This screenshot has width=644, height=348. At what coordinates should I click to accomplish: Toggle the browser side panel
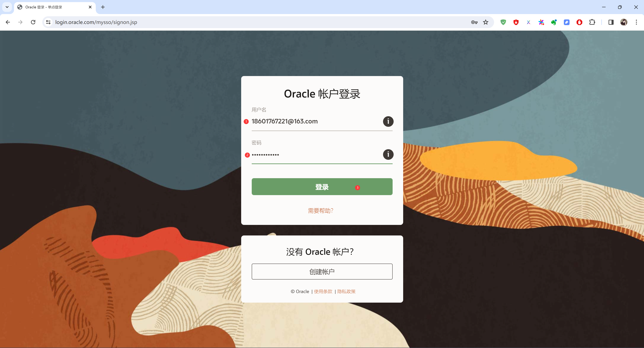(x=611, y=22)
